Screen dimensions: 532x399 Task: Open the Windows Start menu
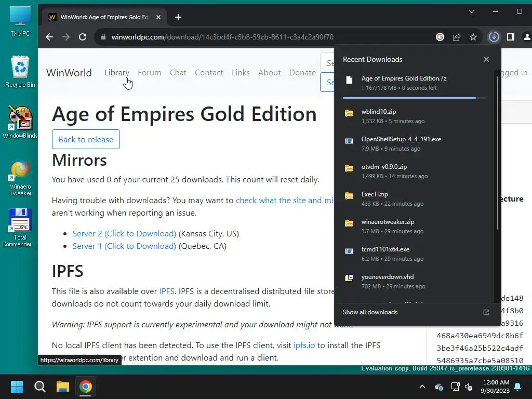(17, 387)
